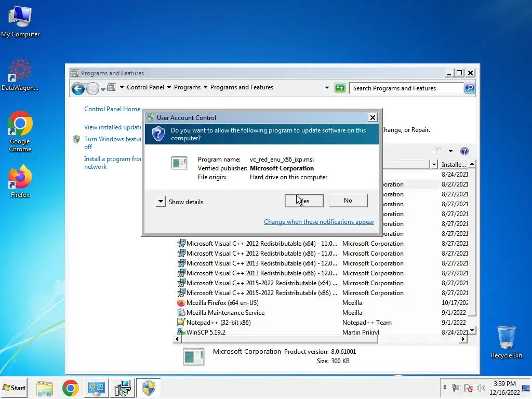This screenshot has height=399, width=532.
Task: Expand dropdown arrow after Programs breadcrumb
Action: 205,87
